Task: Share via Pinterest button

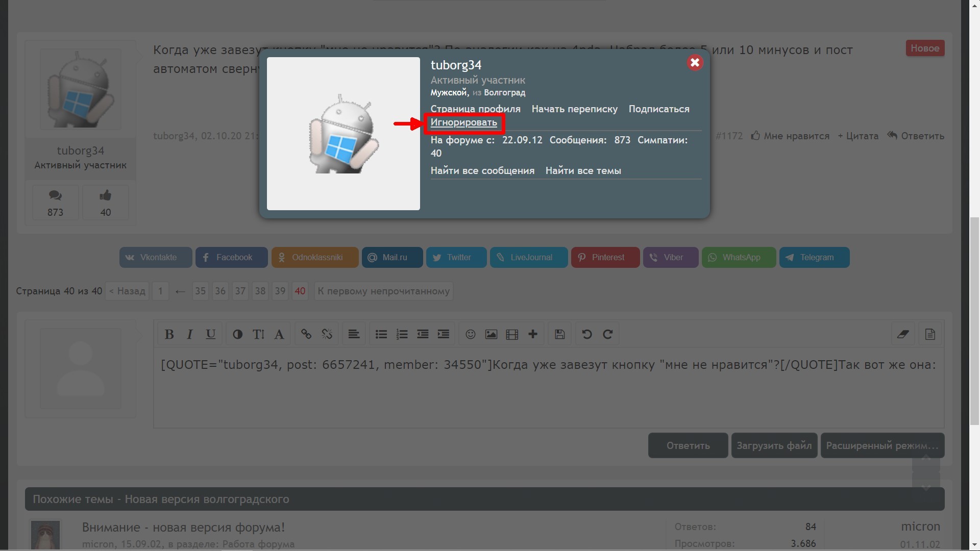Action: (x=605, y=257)
